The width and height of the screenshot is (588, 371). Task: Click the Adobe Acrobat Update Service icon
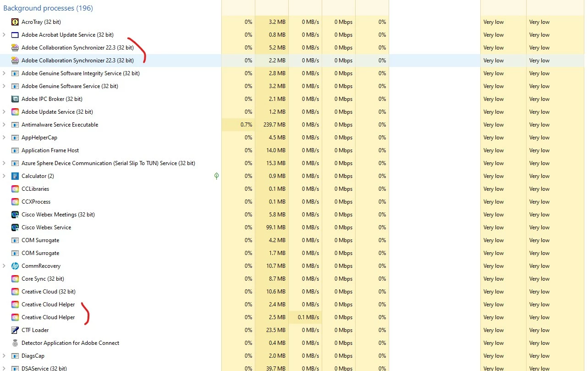click(x=15, y=35)
